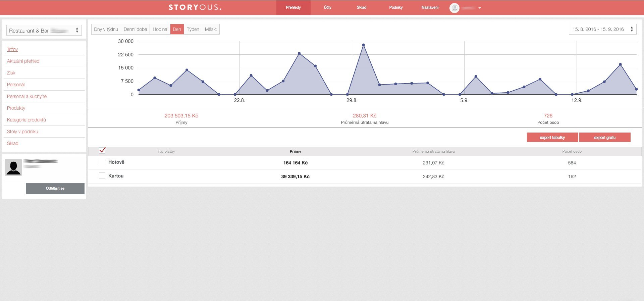Open the date range selector 15. 8. 2016
This screenshot has height=301, width=644.
click(602, 29)
